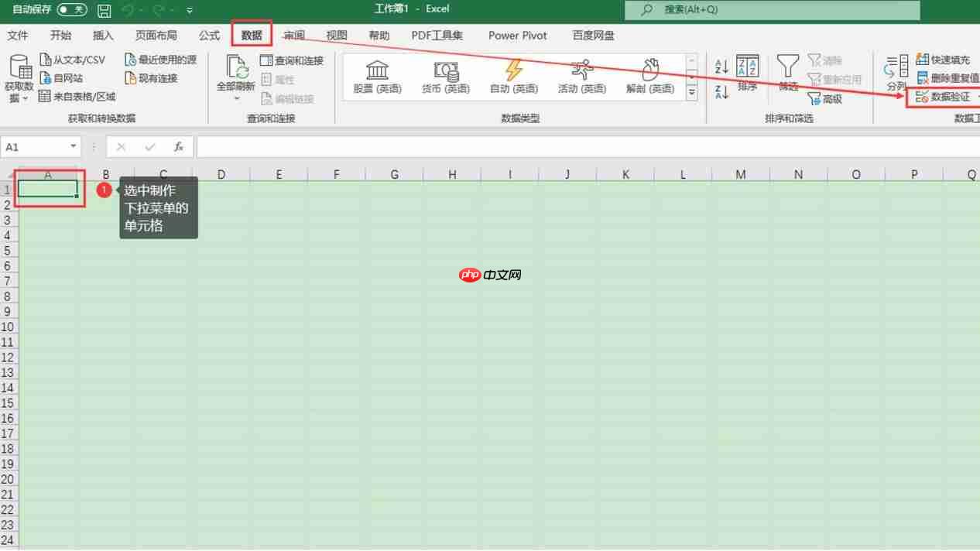Switch to the Help (帮助) tab

(379, 36)
